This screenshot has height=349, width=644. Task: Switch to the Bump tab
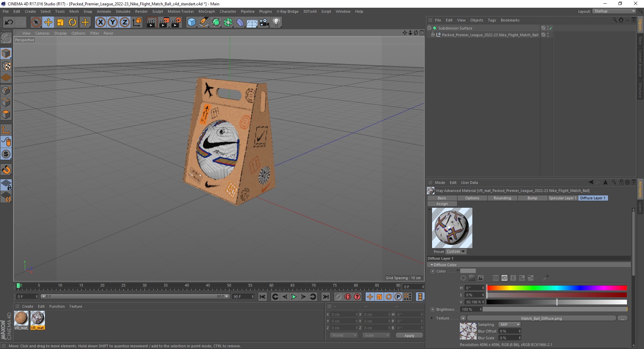[x=532, y=198]
